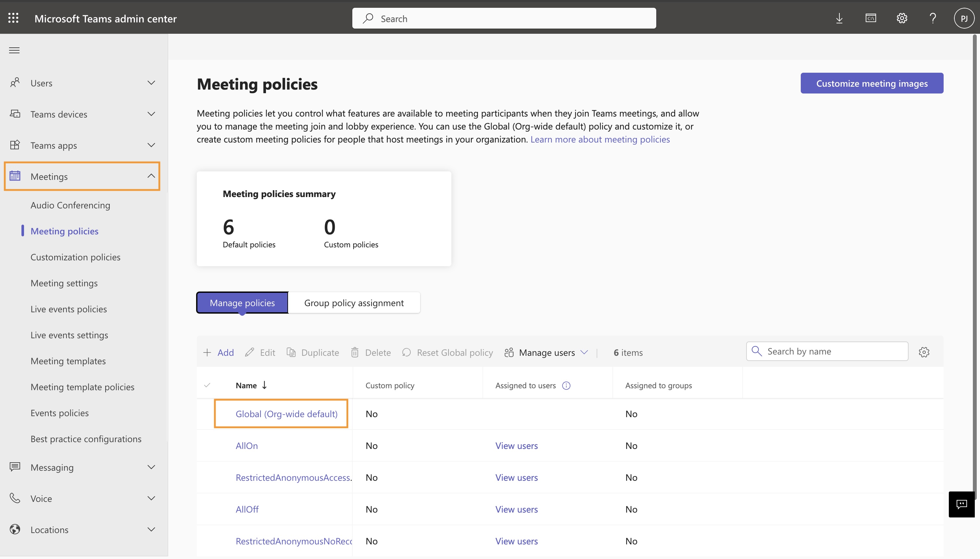Open table column settings gear
This screenshot has height=559, width=980.
pyautogui.click(x=924, y=352)
